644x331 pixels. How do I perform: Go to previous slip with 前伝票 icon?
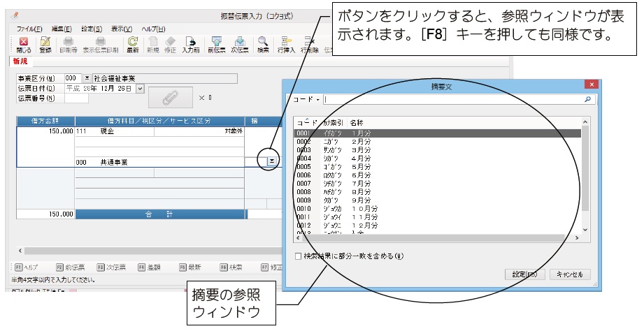pos(216,44)
